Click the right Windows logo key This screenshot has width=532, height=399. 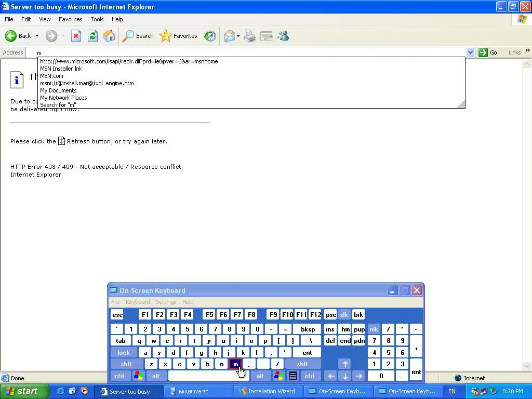coord(279,376)
